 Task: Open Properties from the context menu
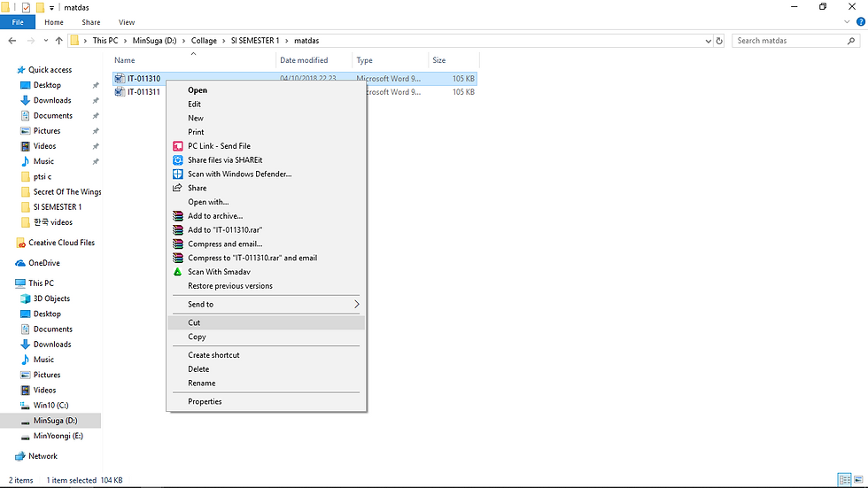pos(266,402)
